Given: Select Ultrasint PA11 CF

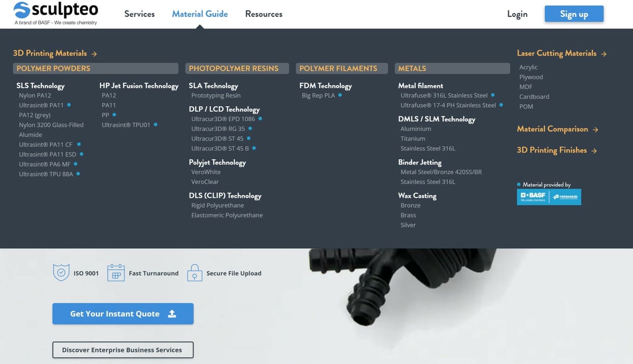Looking at the screenshot, I should tap(46, 145).
